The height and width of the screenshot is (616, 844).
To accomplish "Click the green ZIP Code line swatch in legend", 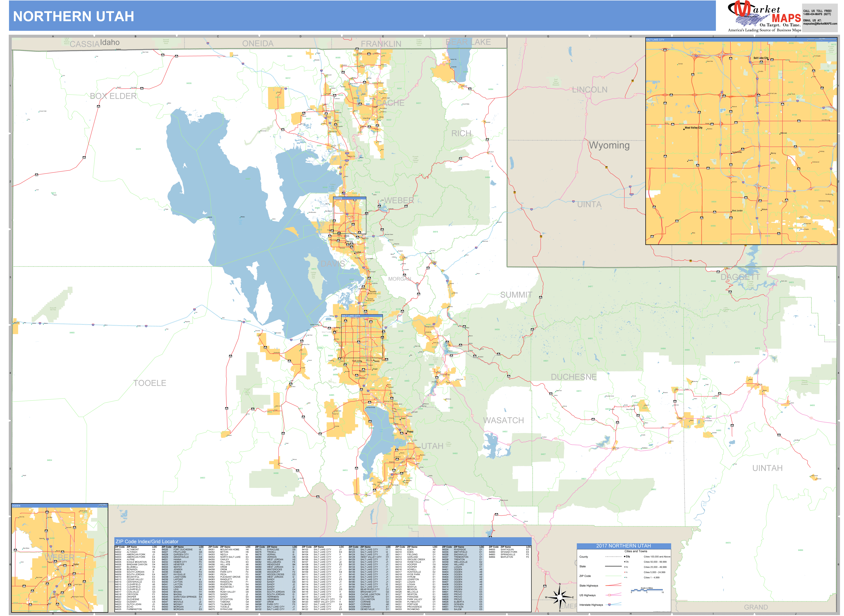I will coord(614,576).
